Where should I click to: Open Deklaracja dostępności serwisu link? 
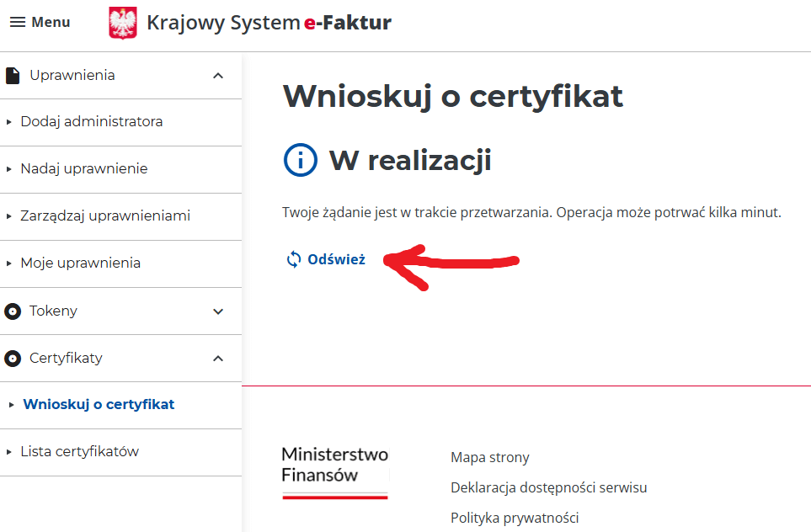tap(548, 488)
